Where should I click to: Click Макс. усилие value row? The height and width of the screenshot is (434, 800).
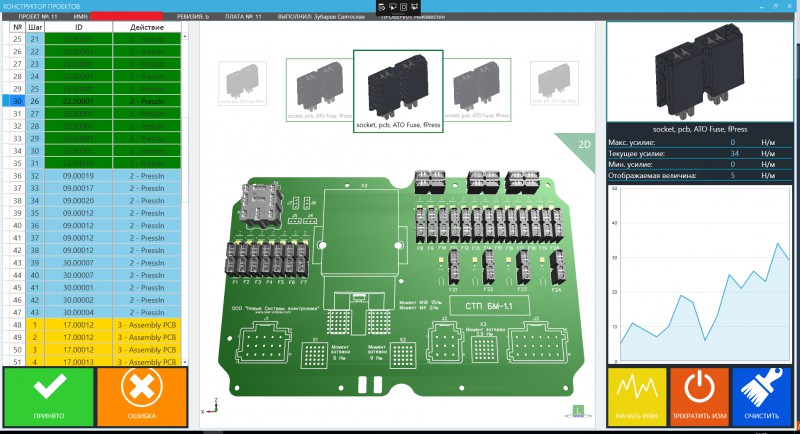[699, 142]
